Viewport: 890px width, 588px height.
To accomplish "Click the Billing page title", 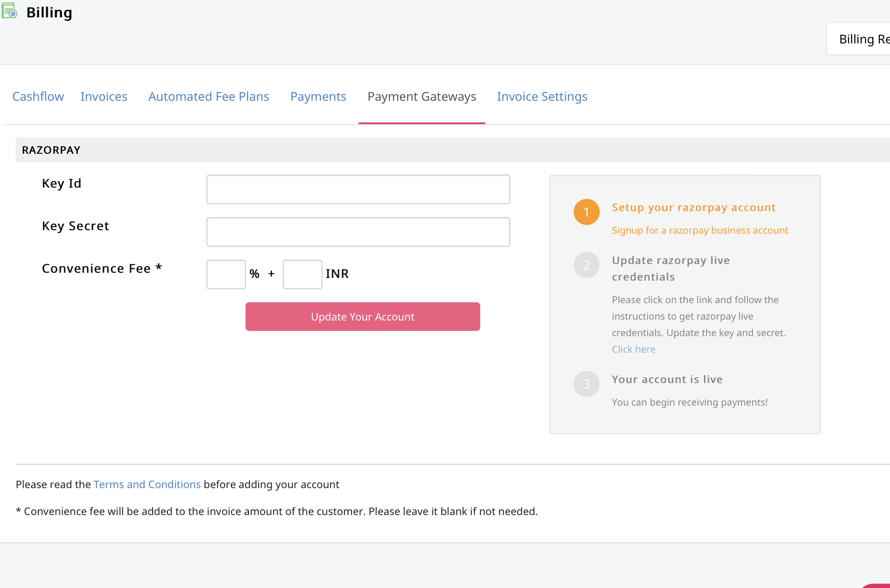I will [x=50, y=13].
